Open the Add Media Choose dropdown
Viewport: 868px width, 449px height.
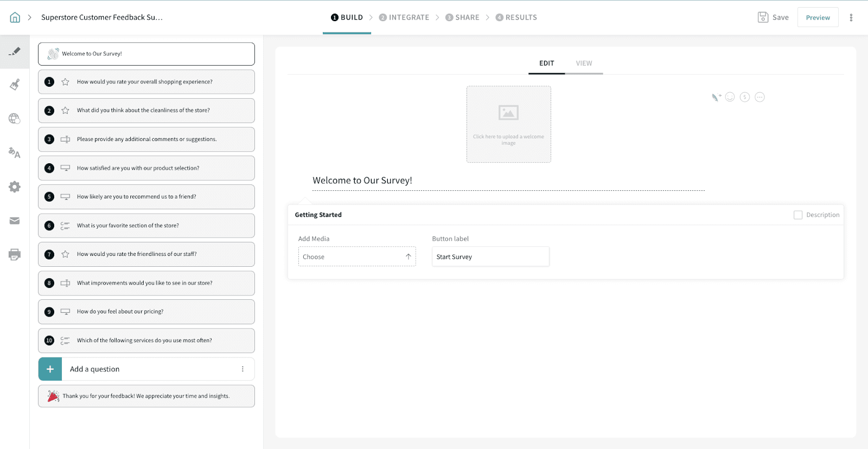(356, 256)
